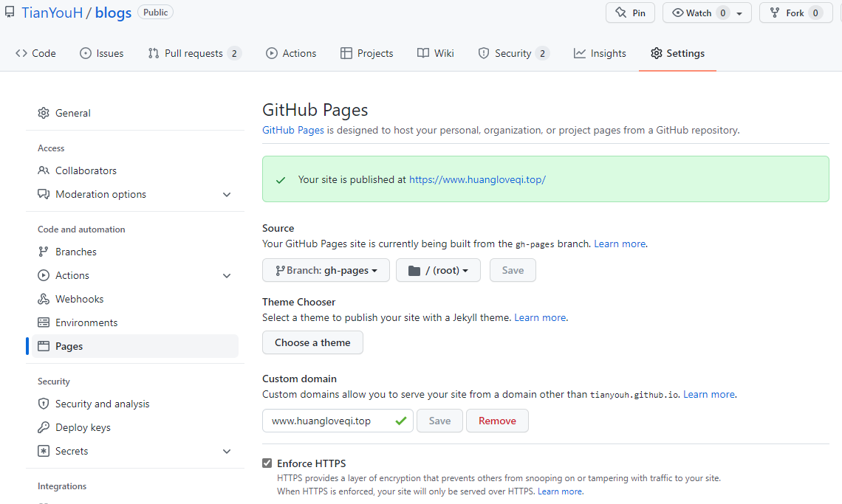Screen dimensions: 842x504
Task: Open the Insights tab
Action: click(600, 53)
